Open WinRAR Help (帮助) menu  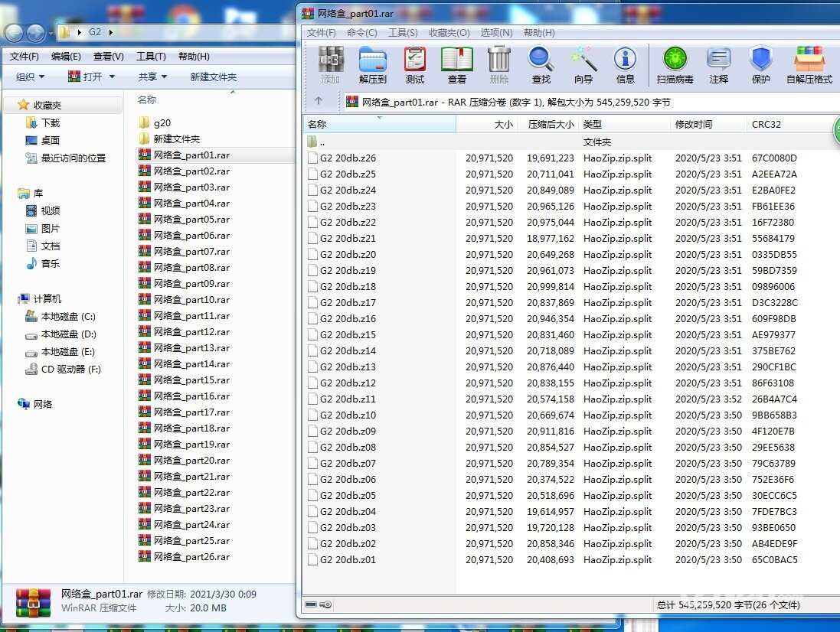click(x=539, y=33)
